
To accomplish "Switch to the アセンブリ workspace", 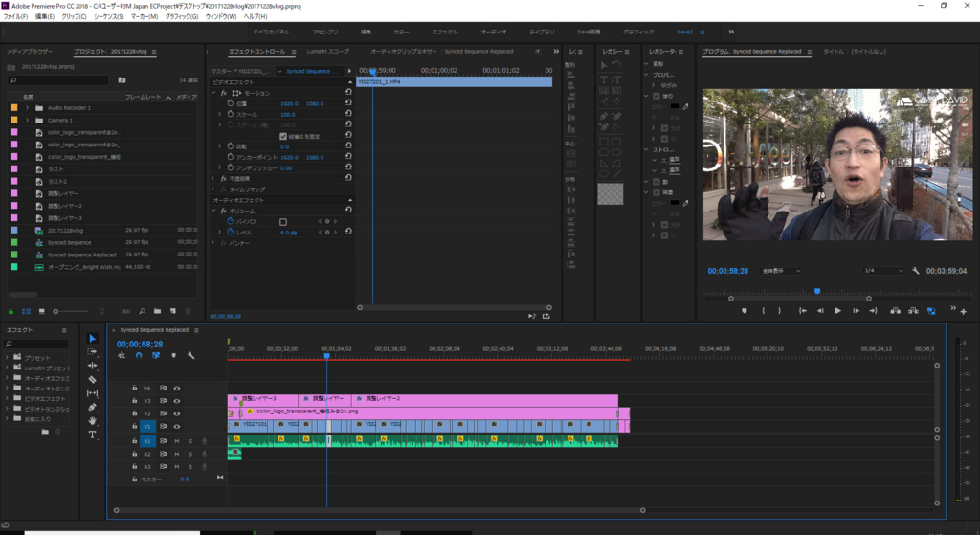I will [x=325, y=32].
